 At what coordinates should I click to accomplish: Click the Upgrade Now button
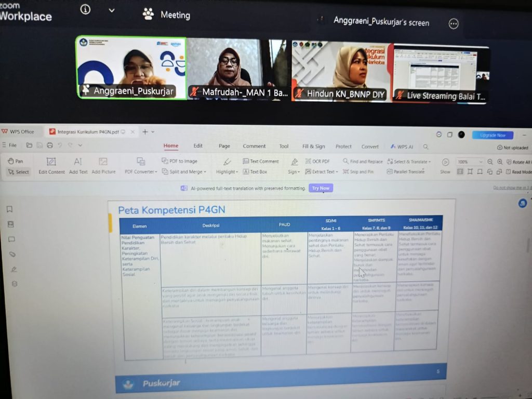coord(492,135)
